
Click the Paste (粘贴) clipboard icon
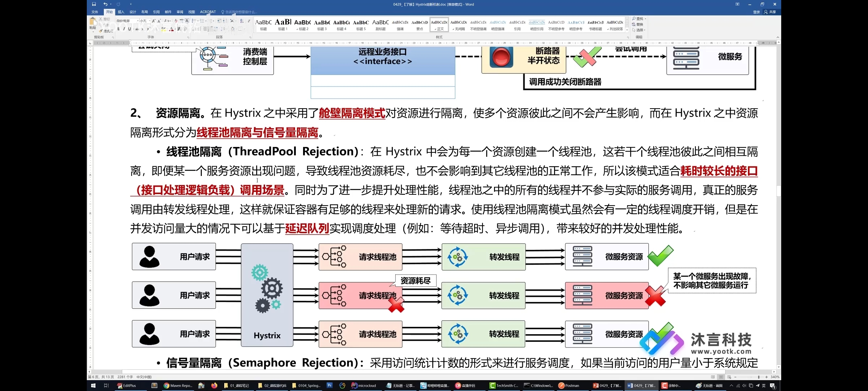(93, 21)
